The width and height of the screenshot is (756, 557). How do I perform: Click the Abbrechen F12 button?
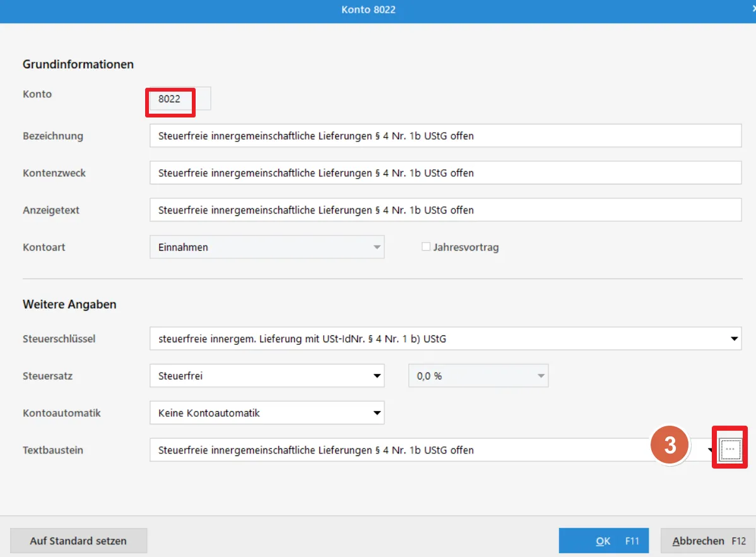point(707,541)
